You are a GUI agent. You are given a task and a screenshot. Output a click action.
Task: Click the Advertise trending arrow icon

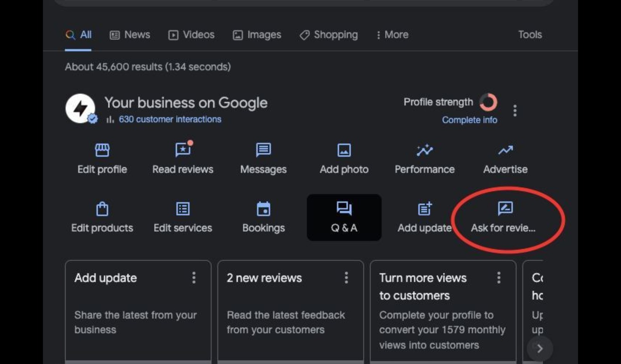(x=505, y=150)
